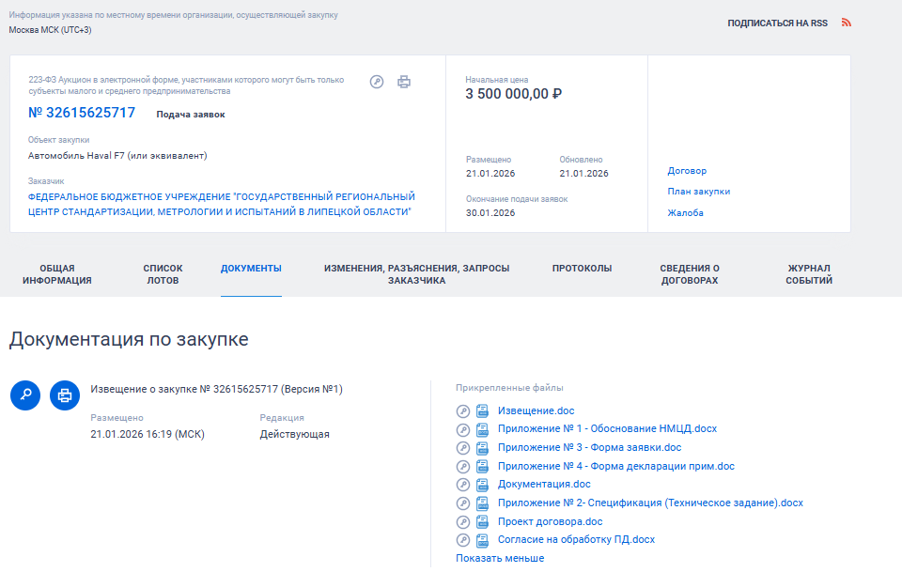The image size is (902, 588).
Task: Click file icon of Приложение № 4 Форма декларации
Action: tap(482, 466)
